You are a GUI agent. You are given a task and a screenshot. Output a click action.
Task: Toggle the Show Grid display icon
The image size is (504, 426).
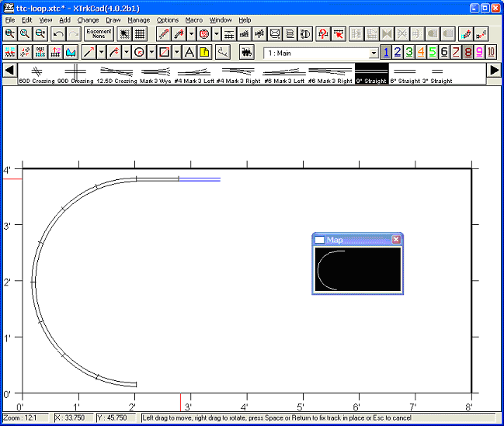tap(140, 34)
